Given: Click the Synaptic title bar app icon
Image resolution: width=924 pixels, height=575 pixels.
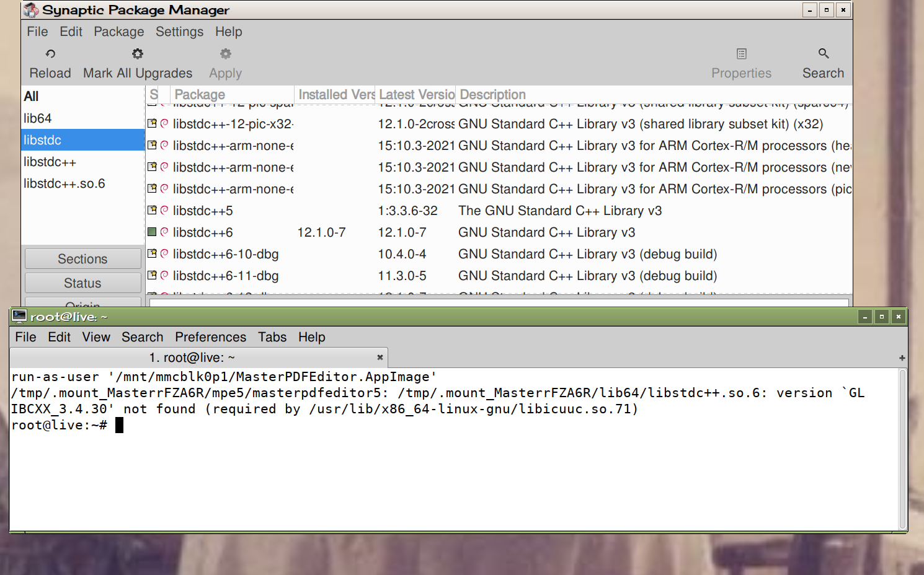Looking at the screenshot, I should click(31, 10).
